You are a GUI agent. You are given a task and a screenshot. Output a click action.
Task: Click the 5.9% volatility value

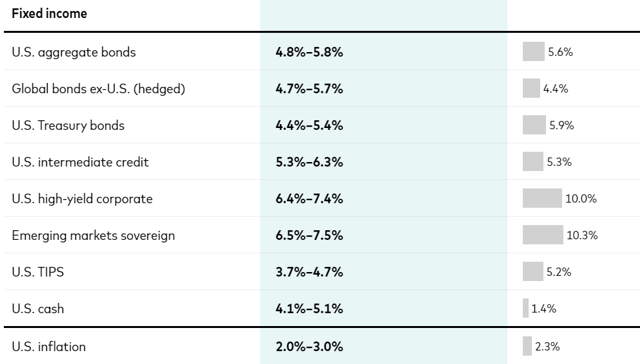click(561, 125)
